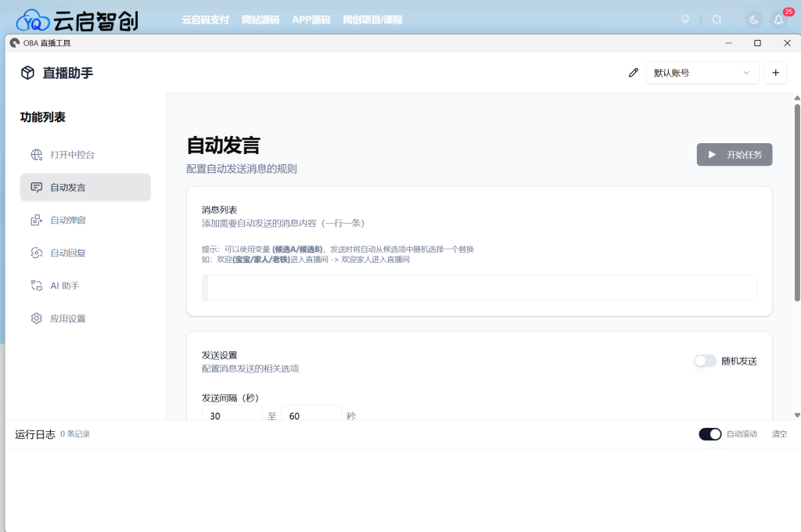Viewport: 801px width, 532px height.
Task: Add a new account with the plus button
Action: click(x=775, y=72)
